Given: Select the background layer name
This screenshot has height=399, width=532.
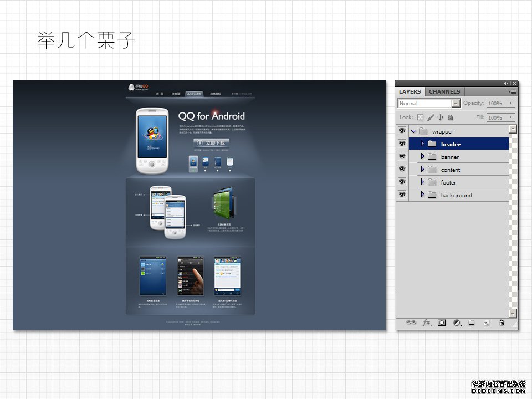Looking at the screenshot, I should [x=456, y=196].
